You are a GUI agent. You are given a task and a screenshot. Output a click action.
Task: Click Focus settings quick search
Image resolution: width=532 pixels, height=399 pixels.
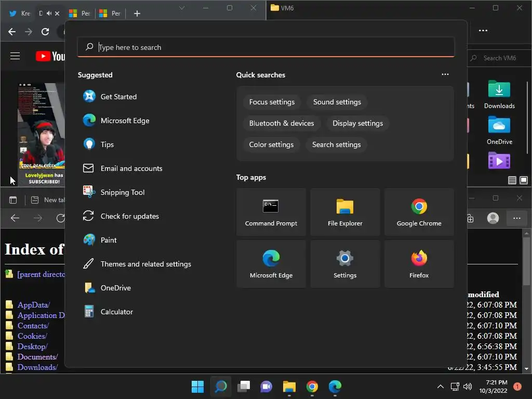(x=272, y=102)
